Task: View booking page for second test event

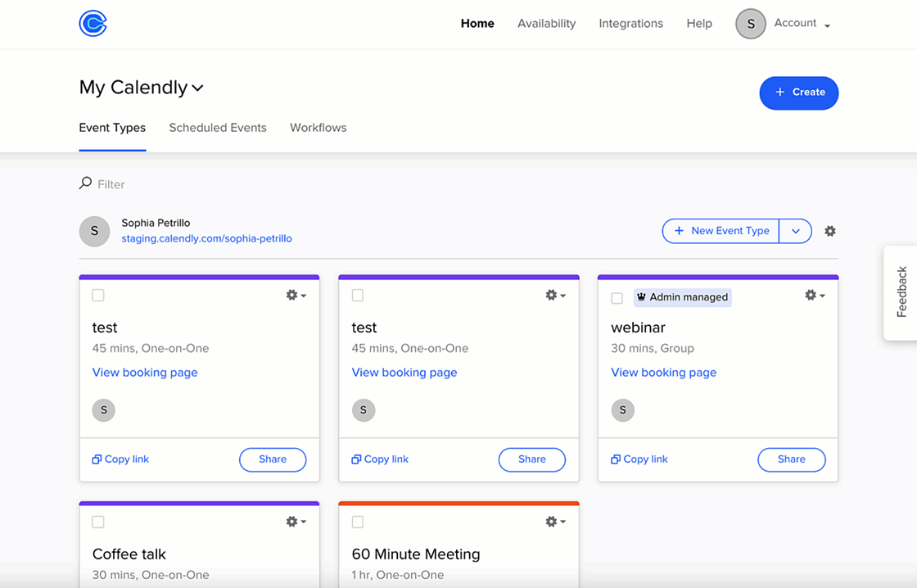Action: [x=404, y=373]
